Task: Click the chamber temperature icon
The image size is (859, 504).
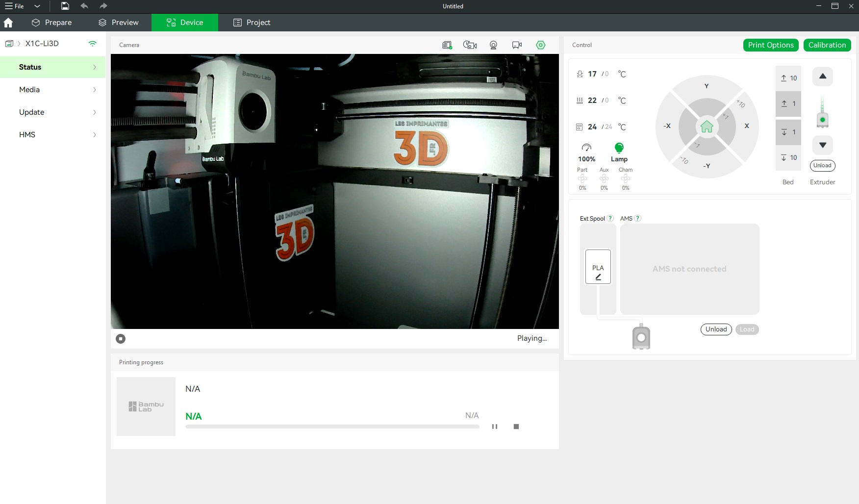Action: [x=579, y=127]
